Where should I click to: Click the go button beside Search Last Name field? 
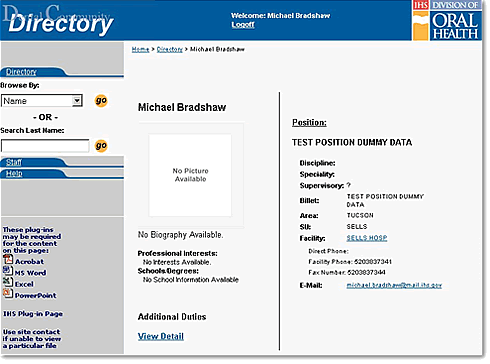pyautogui.click(x=101, y=146)
